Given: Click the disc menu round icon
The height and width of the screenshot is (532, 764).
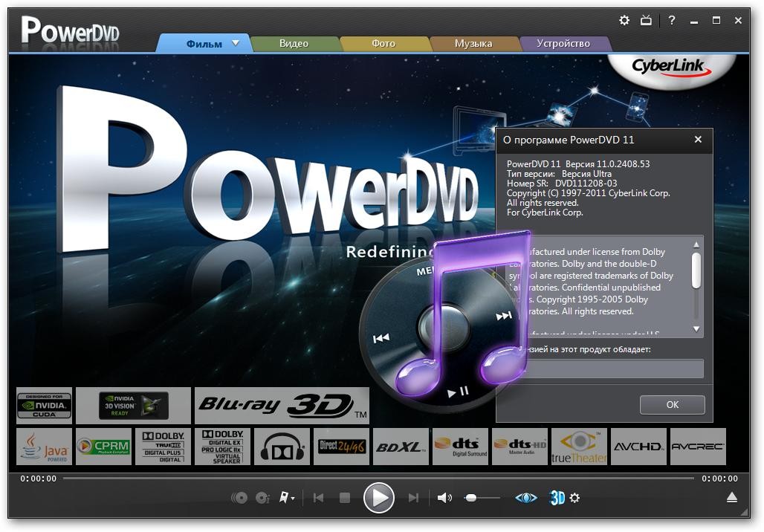Looking at the screenshot, I should [239, 498].
